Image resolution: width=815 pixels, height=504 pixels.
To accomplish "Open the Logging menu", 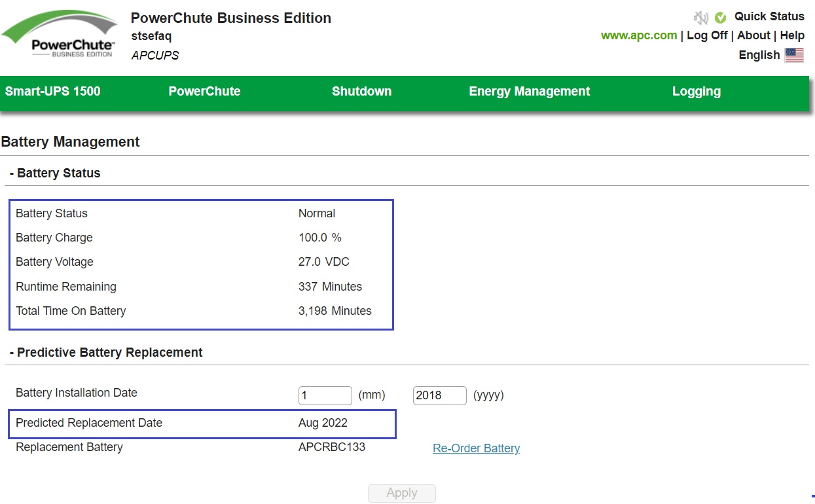I will pyautogui.click(x=697, y=92).
